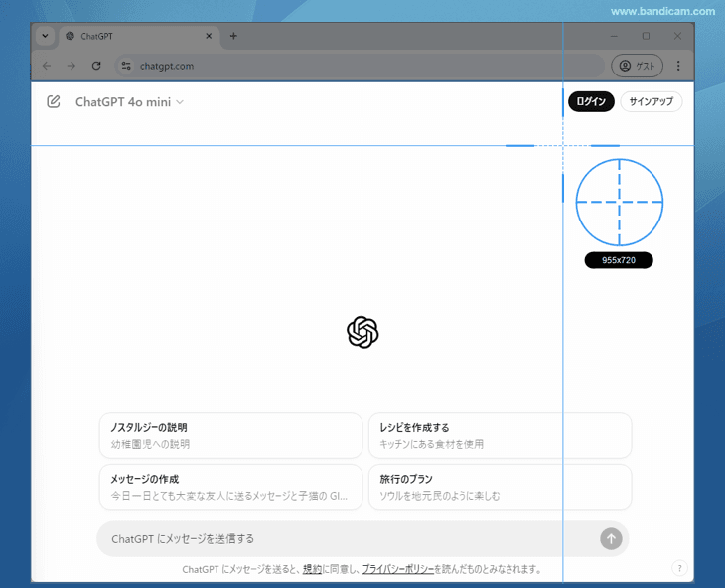Close the ChatGPT tab with its X
This screenshot has width=725, height=588.
[209, 36]
